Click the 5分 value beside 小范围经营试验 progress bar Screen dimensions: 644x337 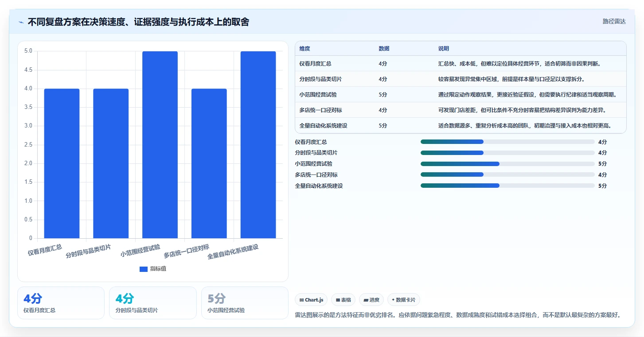click(x=602, y=164)
